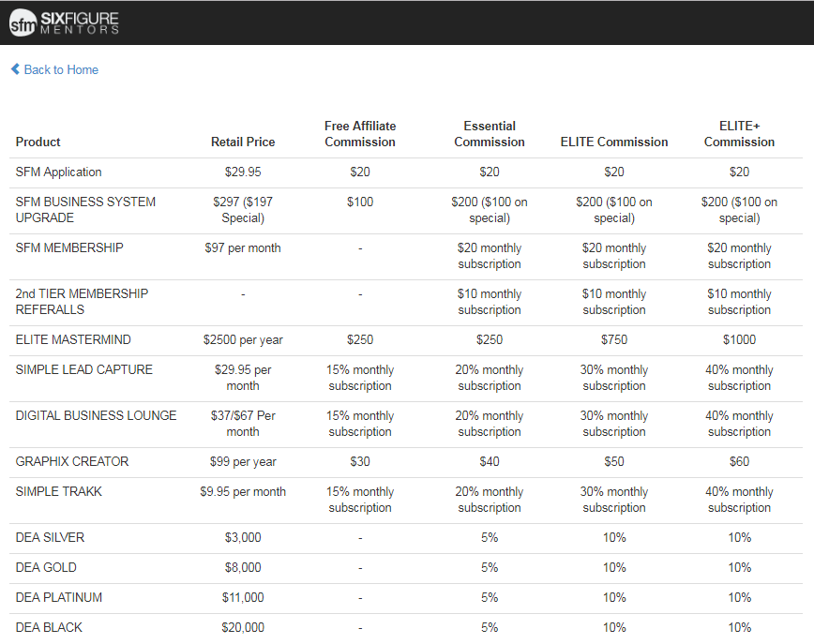Viewport: 814px width, 644px height.
Task: Click the DIGITAL BUSINESS LOUNGE product name
Action: coord(96,415)
